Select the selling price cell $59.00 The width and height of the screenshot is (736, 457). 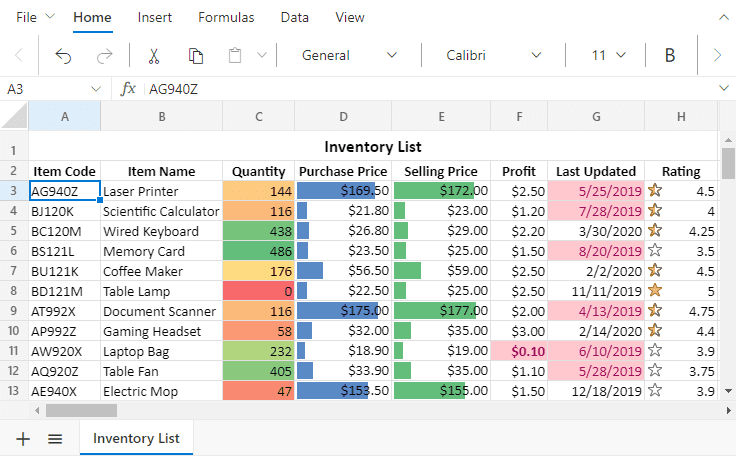point(441,271)
